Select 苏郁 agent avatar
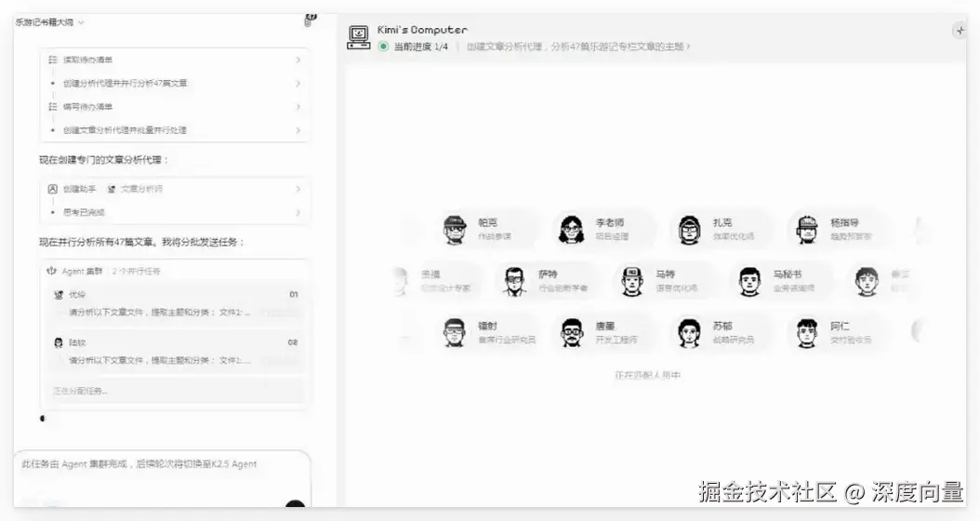This screenshot has height=521, width=980. pos(689,332)
